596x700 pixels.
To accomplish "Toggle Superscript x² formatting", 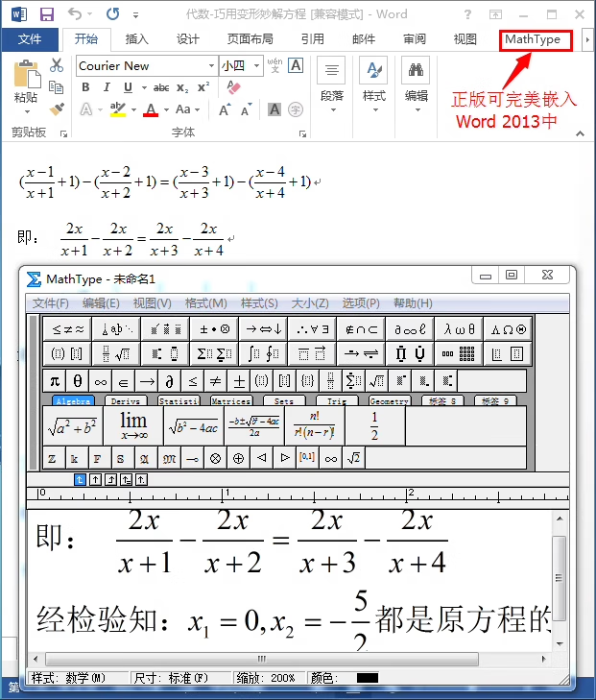I will [x=203, y=87].
